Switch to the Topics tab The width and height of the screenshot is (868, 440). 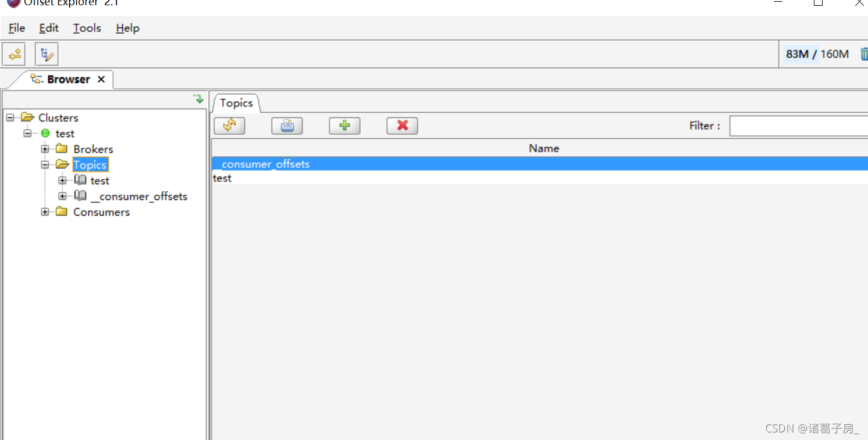235,103
